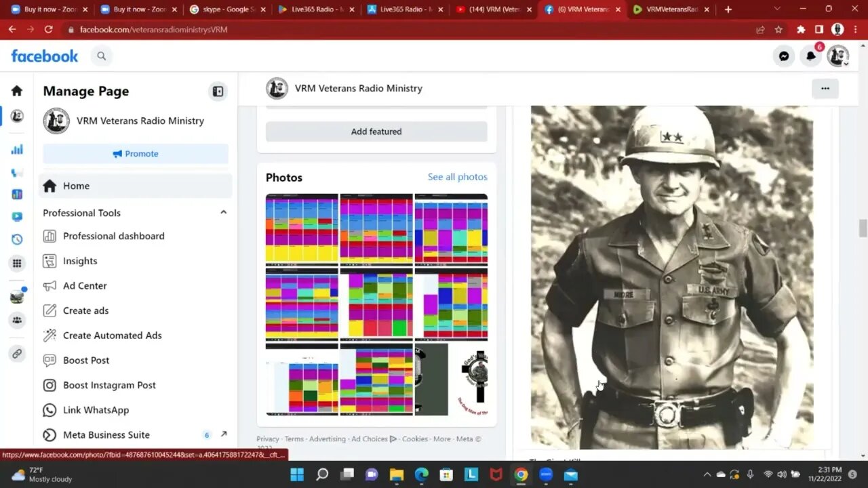Select VRM page avatar in left rail
This screenshot has height=488, width=868.
tap(17, 116)
